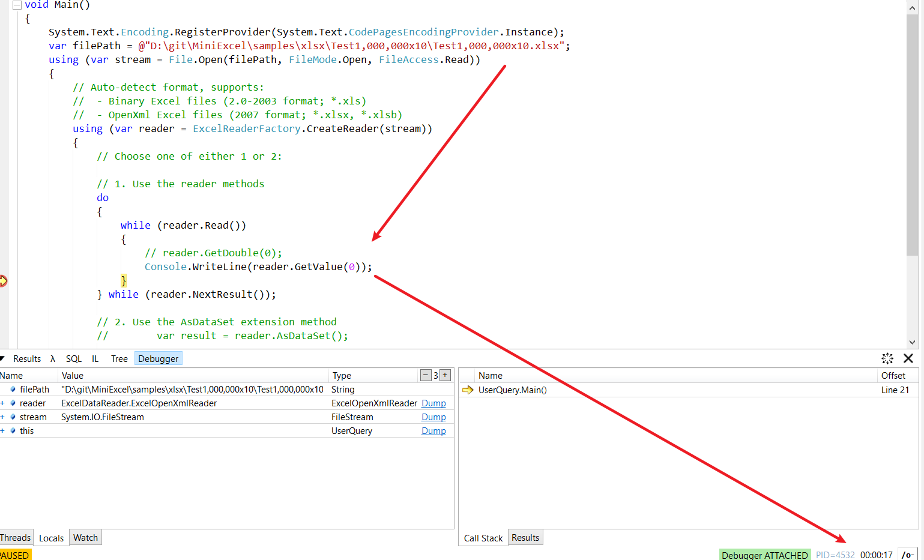Click the PID=4532 indicator in the status bar
Viewport: 924px width, 560px height.
click(835, 555)
